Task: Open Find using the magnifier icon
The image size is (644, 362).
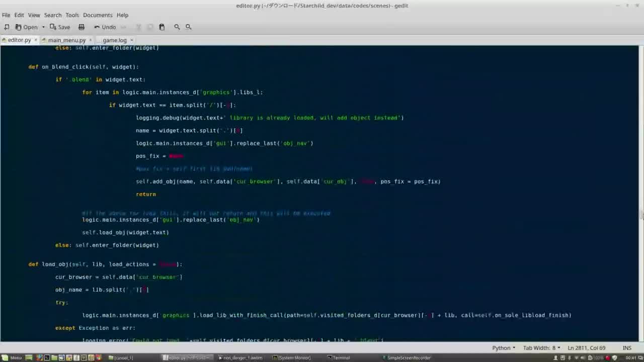Action: click(x=177, y=27)
